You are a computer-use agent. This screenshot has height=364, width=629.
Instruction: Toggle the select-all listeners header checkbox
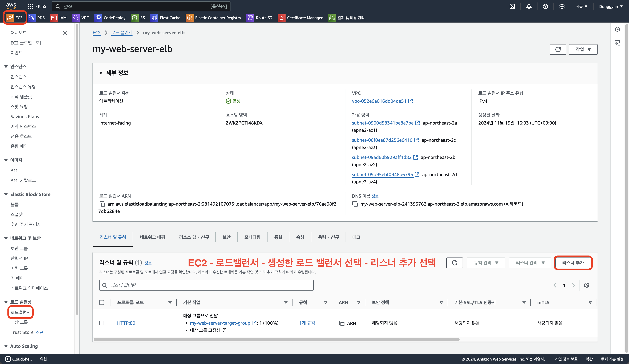coord(102,302)
